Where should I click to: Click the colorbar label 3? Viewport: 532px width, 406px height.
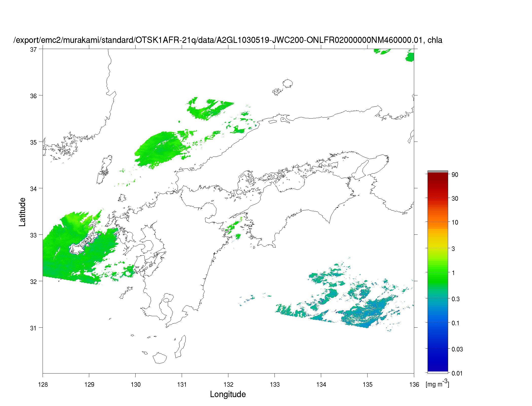coord(453,249)
